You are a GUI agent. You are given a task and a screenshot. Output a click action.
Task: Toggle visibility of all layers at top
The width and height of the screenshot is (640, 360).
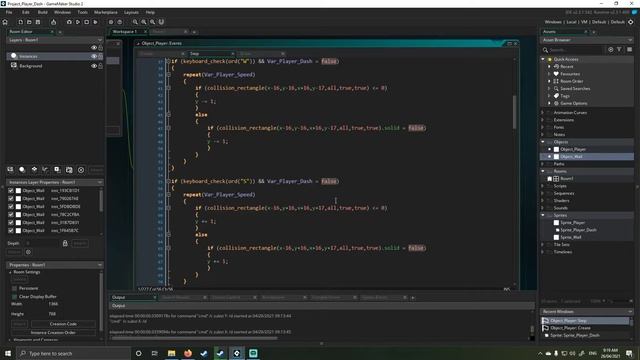tap(94, 48)
